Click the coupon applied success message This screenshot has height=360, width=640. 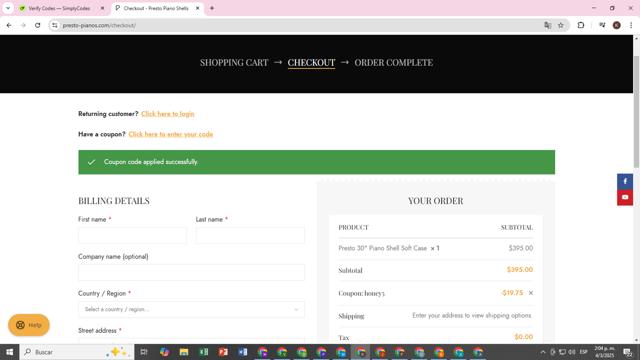pos(316,162)
